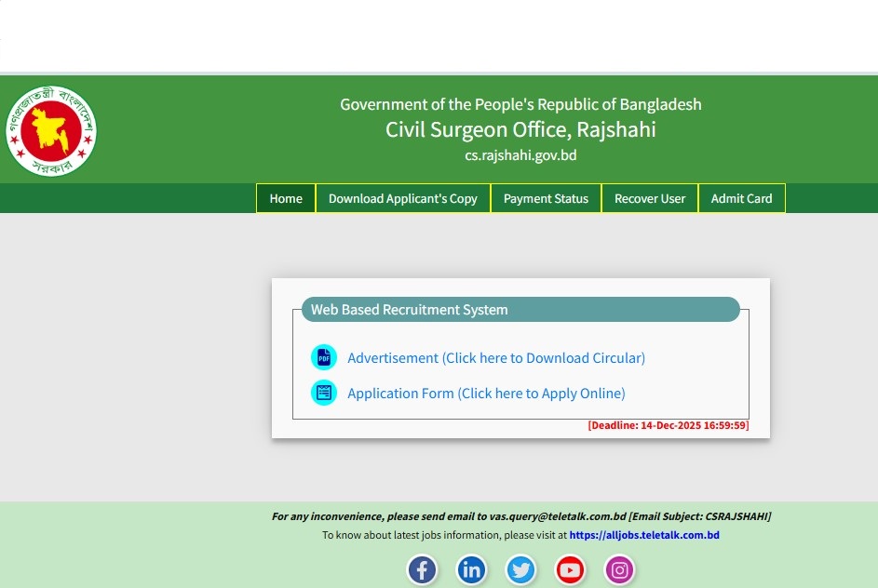
Task: Click the Bangladesh government seal logo
Action: pyautogui.click(x=51, y=131)
